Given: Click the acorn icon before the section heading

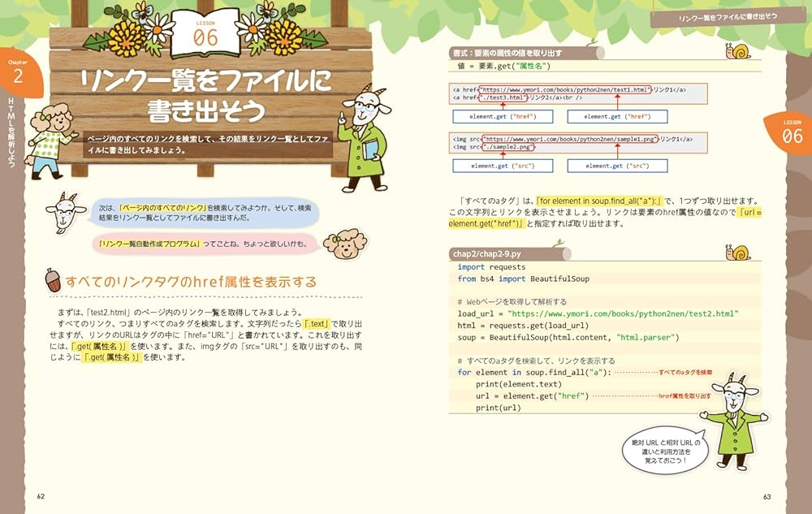Looking at the screenshot, I should 52,280.
